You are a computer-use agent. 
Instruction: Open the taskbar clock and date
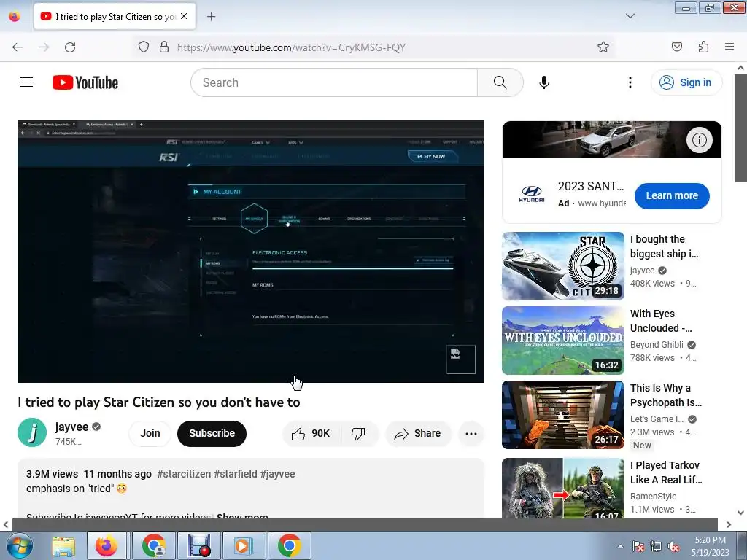(710, 546)
